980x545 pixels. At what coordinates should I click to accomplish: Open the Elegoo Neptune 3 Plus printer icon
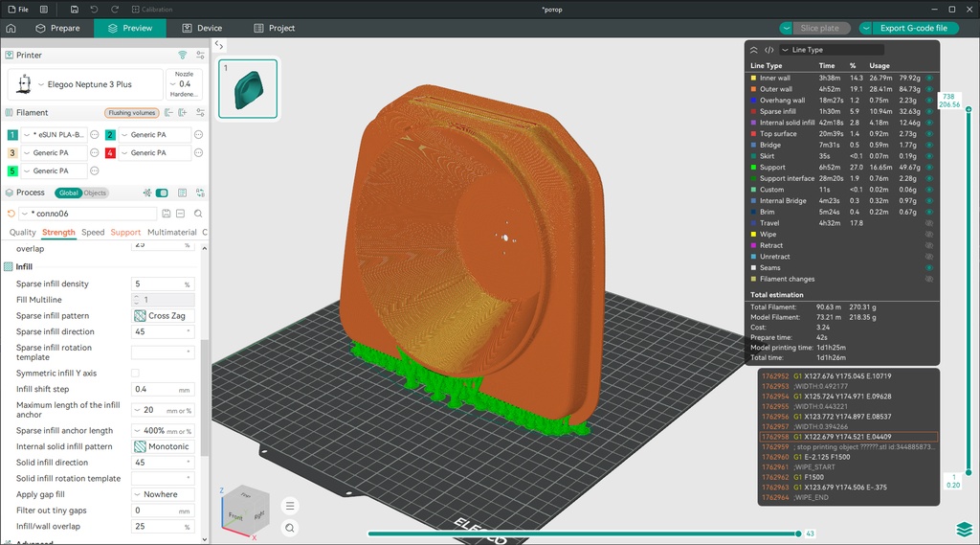coord(24,84)
